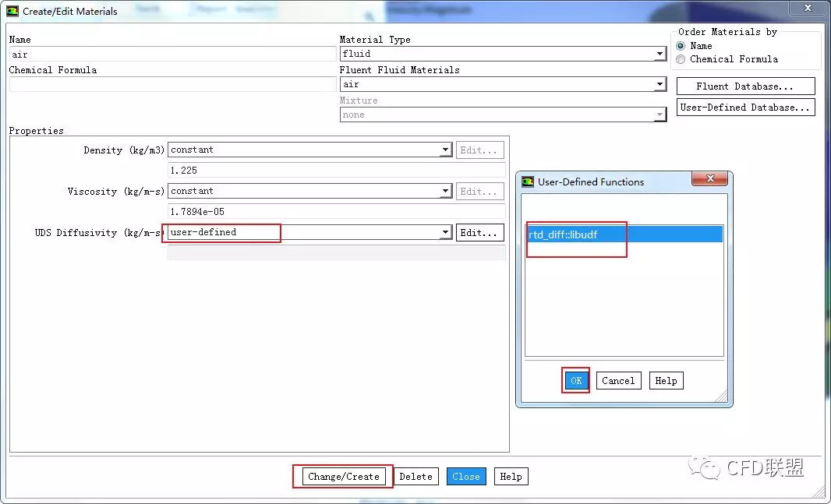Click Edit for UDS Diffusivity
This screenshot has width=831, height=504.
(479, 233)
